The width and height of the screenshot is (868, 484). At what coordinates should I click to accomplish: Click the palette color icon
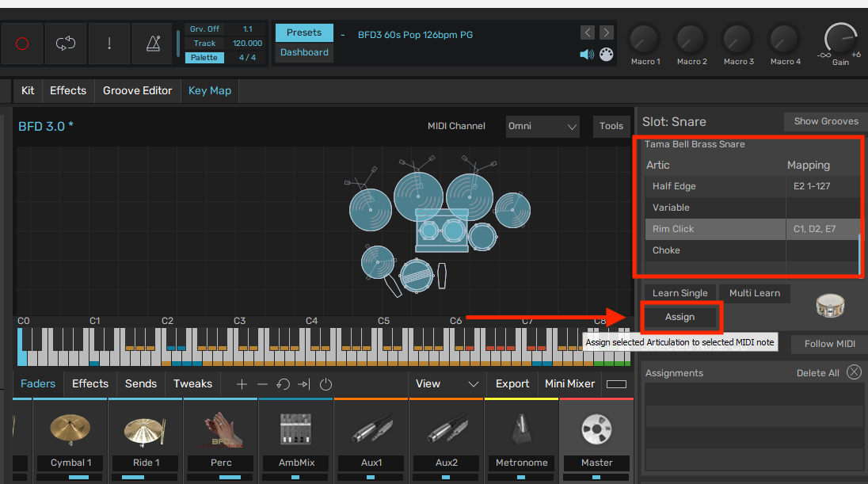tap(607, 55)
